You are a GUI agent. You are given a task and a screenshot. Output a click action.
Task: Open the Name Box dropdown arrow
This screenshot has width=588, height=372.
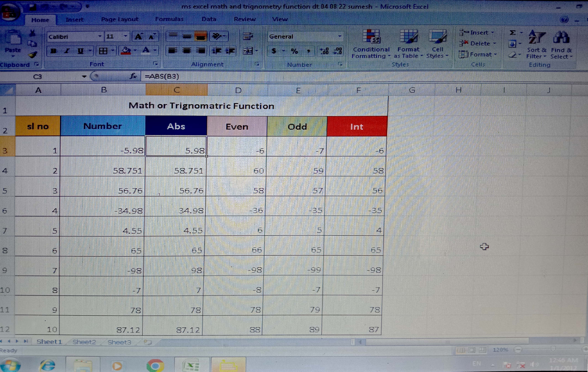coord(84,77)
